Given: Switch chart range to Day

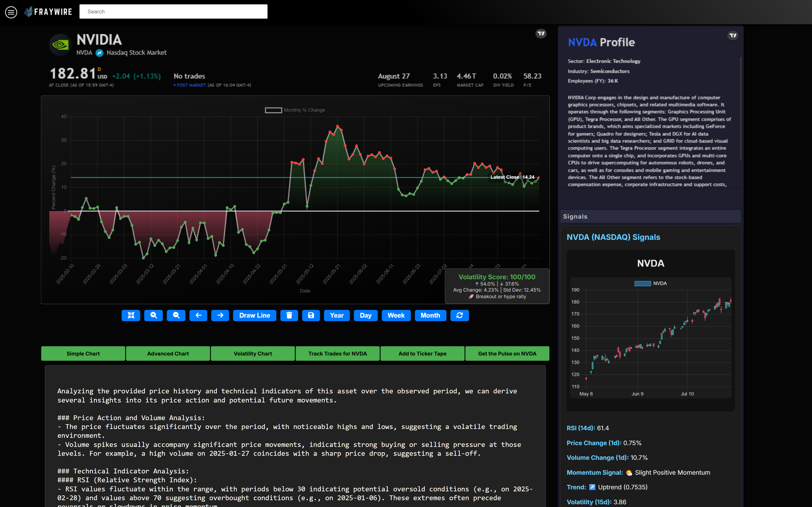Looking at the screenshot, I should [x=365, y=315].
